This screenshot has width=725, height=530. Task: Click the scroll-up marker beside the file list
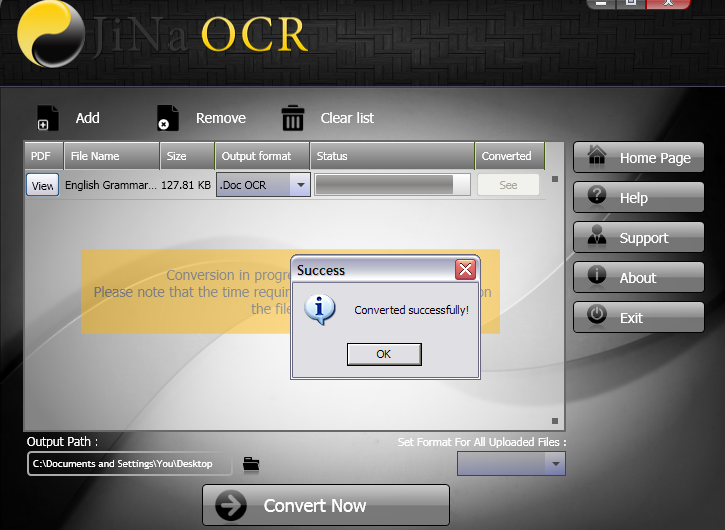click(x=555, y=179)
